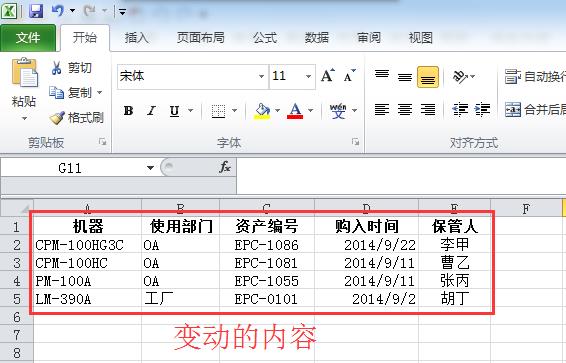Increase font size with large A icon
566x363 pixels.
tap(328, 76)
